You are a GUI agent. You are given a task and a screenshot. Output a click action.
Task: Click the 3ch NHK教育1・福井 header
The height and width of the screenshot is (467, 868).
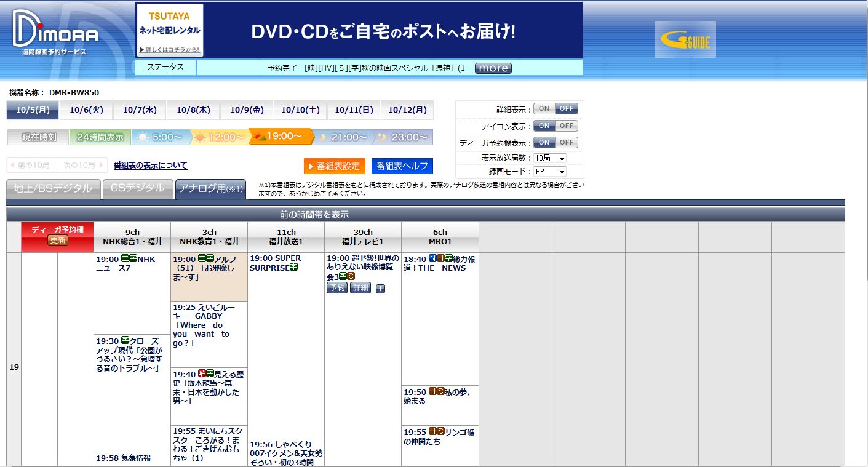209,237
